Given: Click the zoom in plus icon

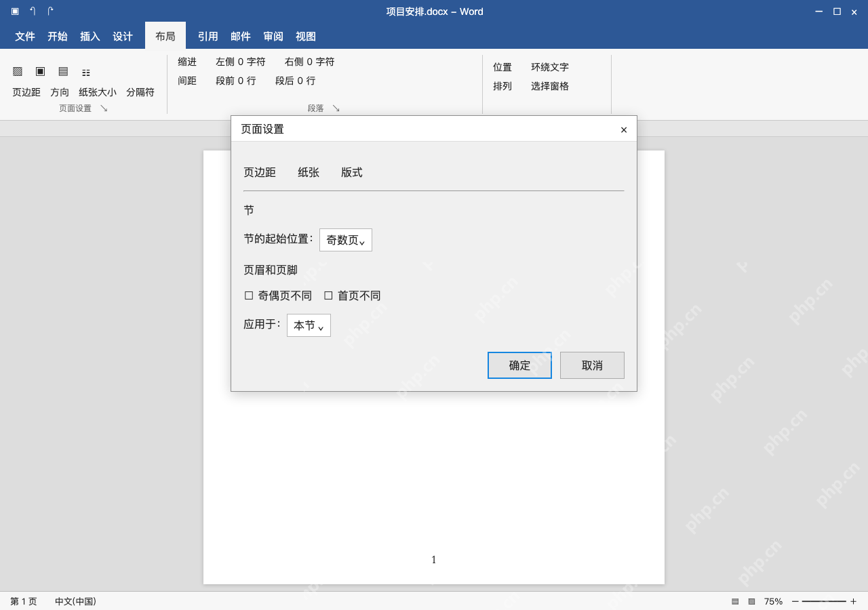Looking at the screenshot, I should pos(853,601).
